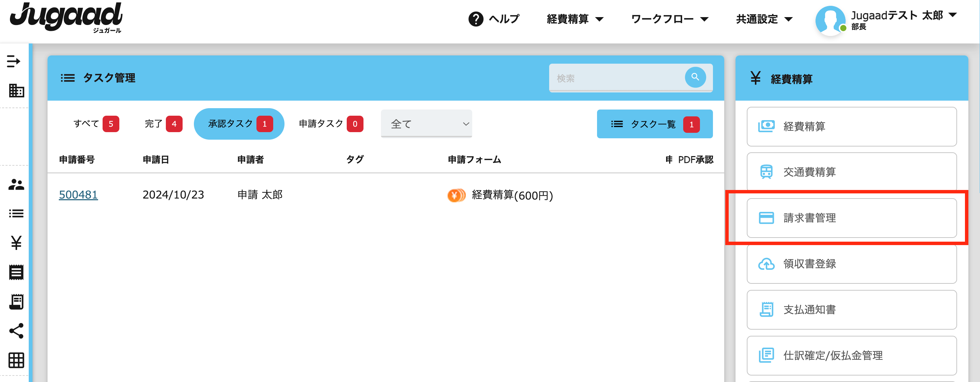Screen dimensions: 980x382
Task: Click the タグ column header
Action: [355, 160]
